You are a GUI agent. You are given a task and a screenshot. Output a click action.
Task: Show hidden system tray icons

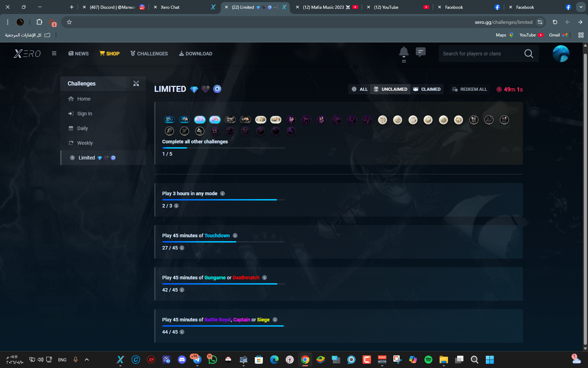click(87, 360)
